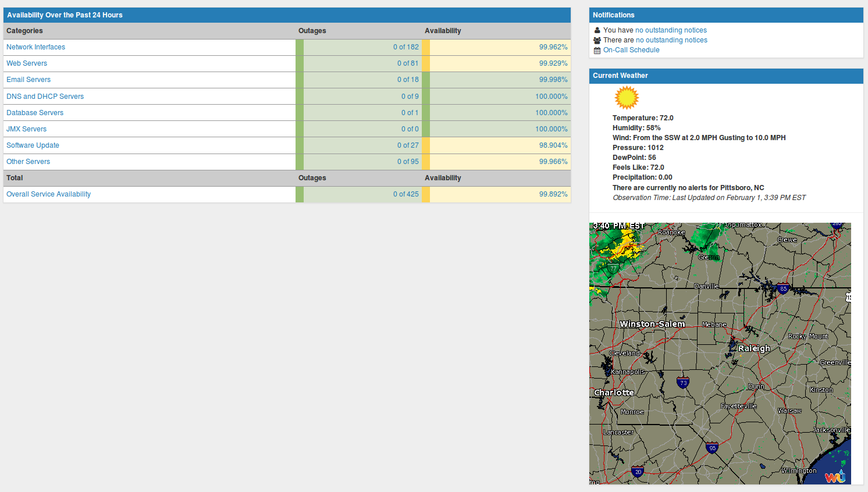Open DNS and DHCP Servers category
Image resolution: width=868 pixels, height=492 pixels.
[x=45, y=97]
